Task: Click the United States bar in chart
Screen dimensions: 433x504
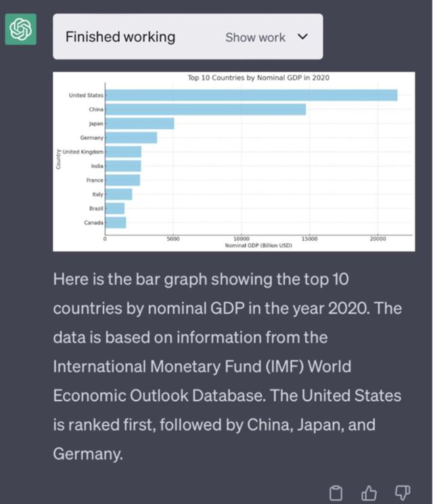Action: pos(251,95)
